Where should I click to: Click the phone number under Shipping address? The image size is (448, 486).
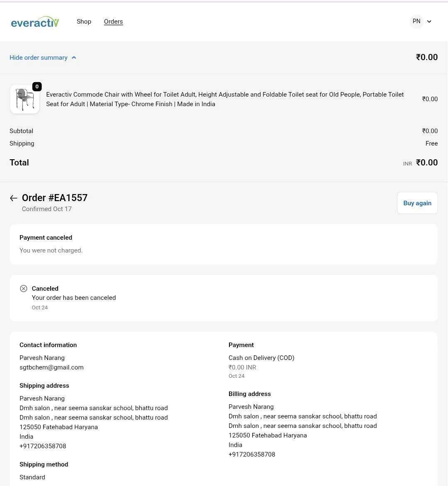pos(43,446)
